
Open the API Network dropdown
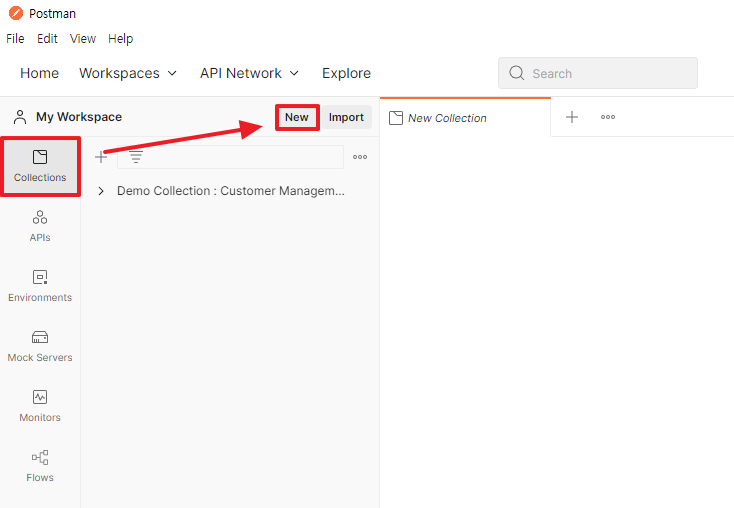[250, 74]
